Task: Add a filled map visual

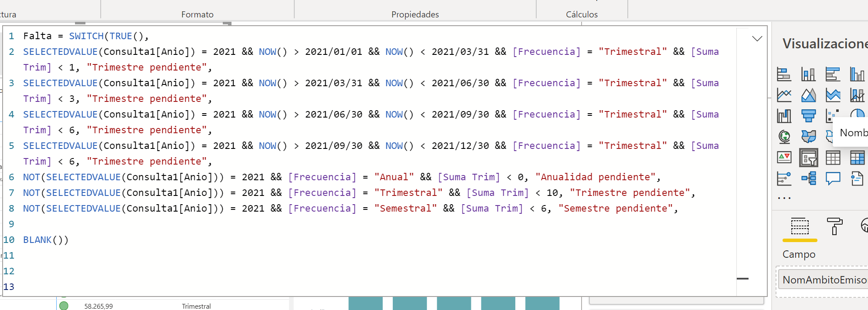Action: click(x=808, y=137)
